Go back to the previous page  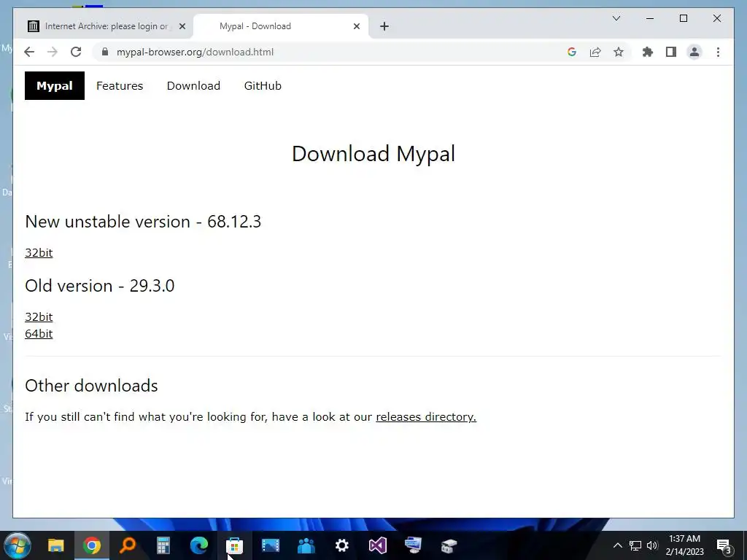point(29,52)
